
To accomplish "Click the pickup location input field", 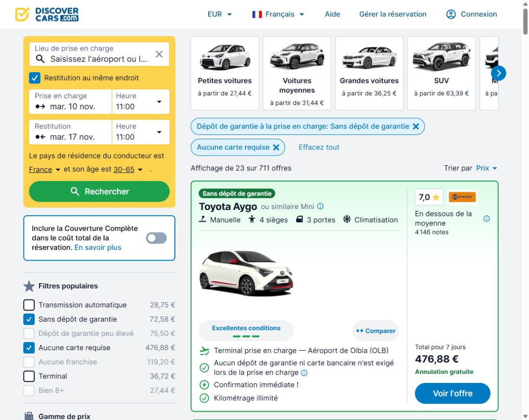I will pos(99,54).
